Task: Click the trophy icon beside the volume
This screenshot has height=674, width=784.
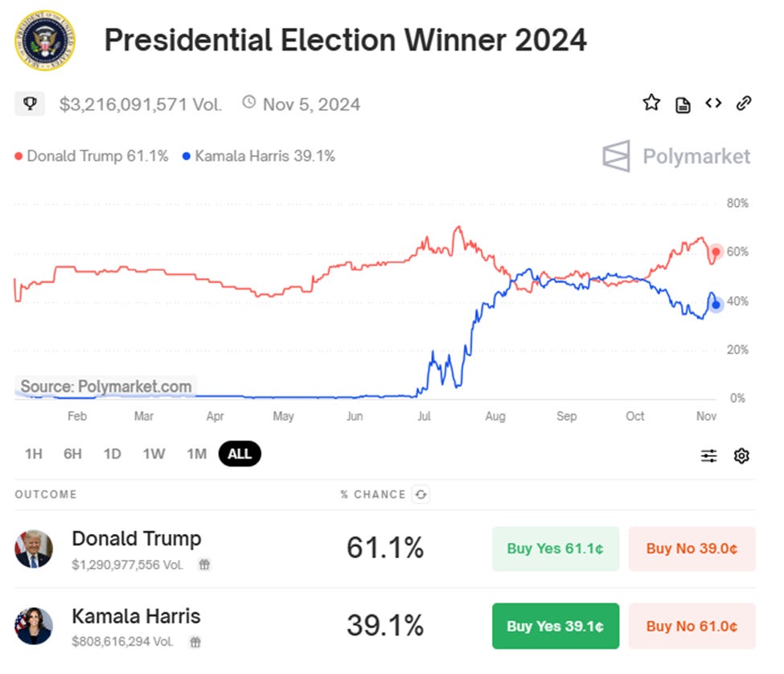Action: pos(30,103)
